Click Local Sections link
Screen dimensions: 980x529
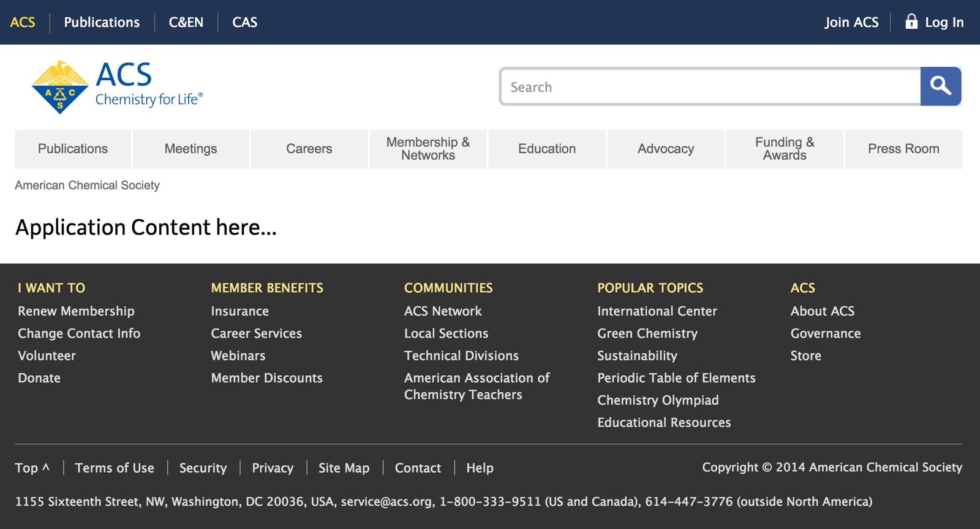pos(447,333)
